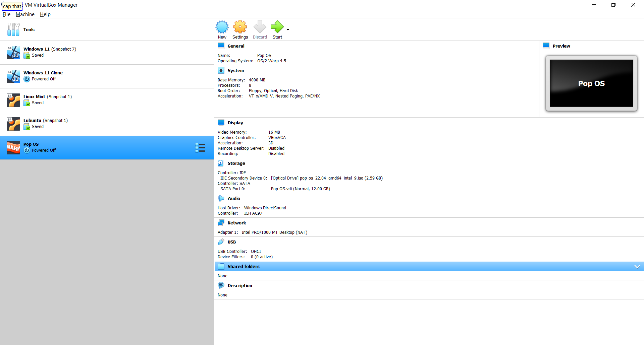
Task: Click the OHCI USB controller value
Action: click(256, 252)
